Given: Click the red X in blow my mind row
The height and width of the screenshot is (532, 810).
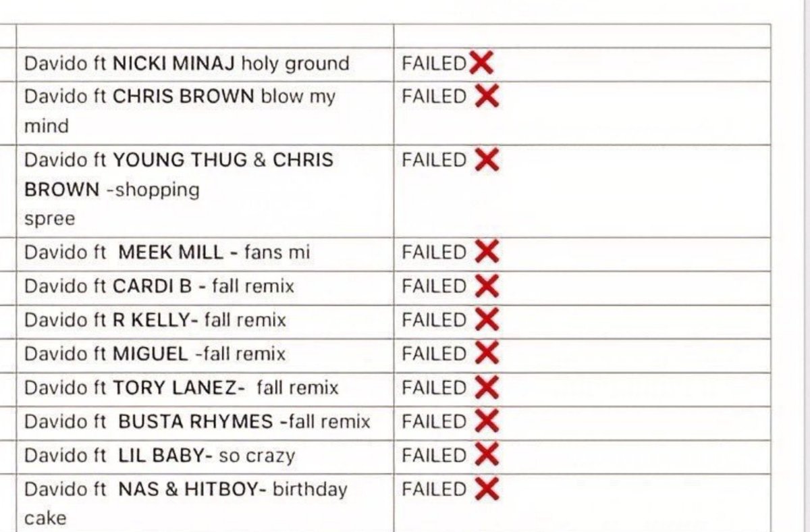Looking at the screenshot, I should point(487,97).
